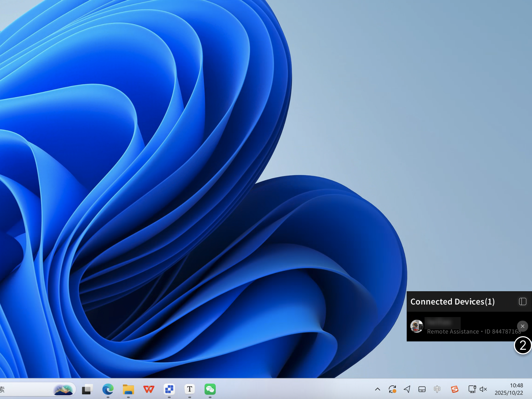Launch WPS Office from taskbar
The height and width of the screenshot is (399, 532).
[x=149, y=389]
